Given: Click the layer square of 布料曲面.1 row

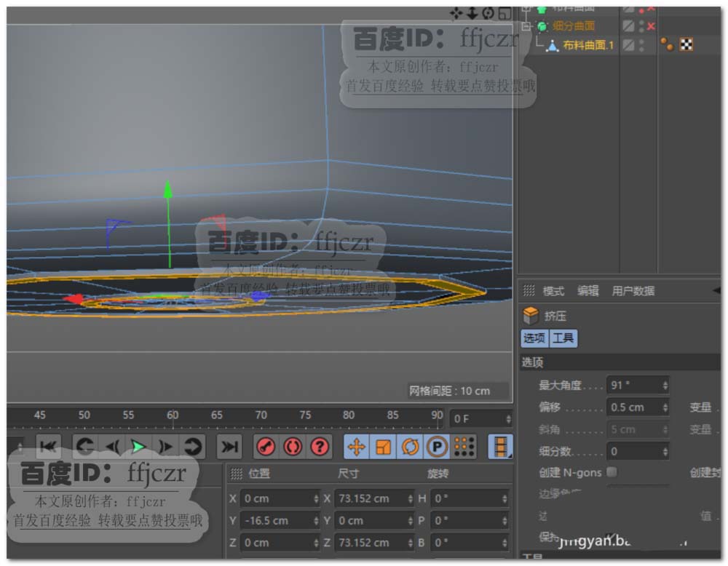Looking at the screenshot, I should (628, 45).
